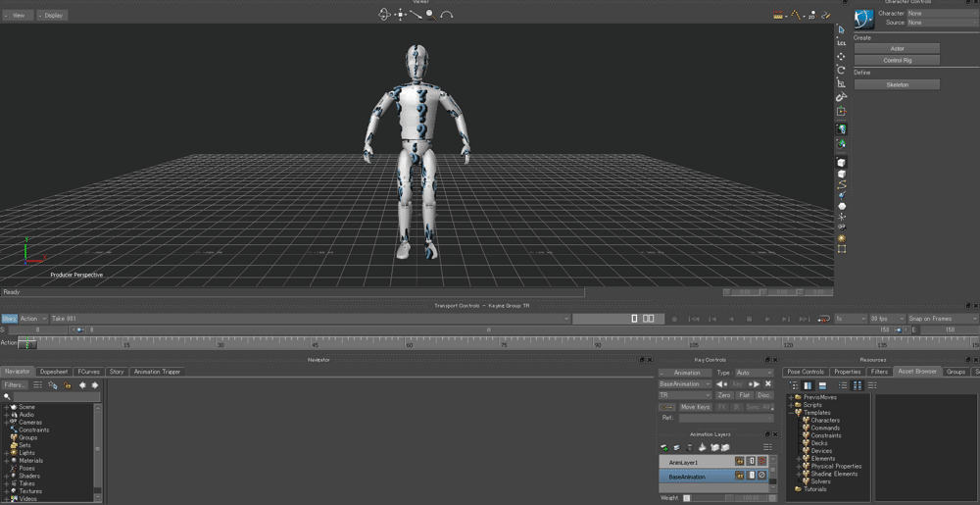Click the camera roll icon above viewer
This screenshot has width=980, height=505.
tap(446, 15)
